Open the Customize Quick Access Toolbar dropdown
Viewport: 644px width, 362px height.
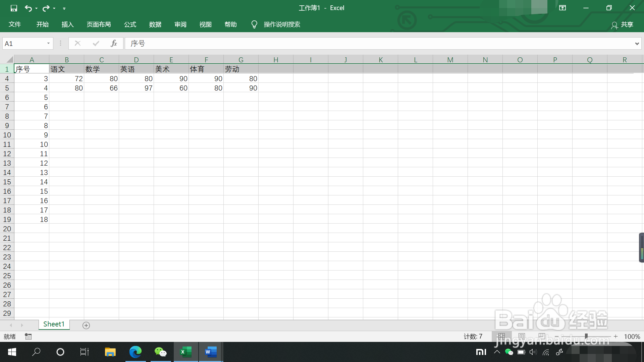(64, 8)
